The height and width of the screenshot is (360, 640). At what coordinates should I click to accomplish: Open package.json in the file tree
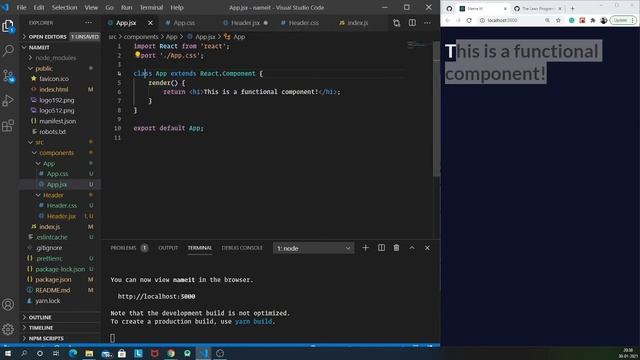tap(60, 280)
